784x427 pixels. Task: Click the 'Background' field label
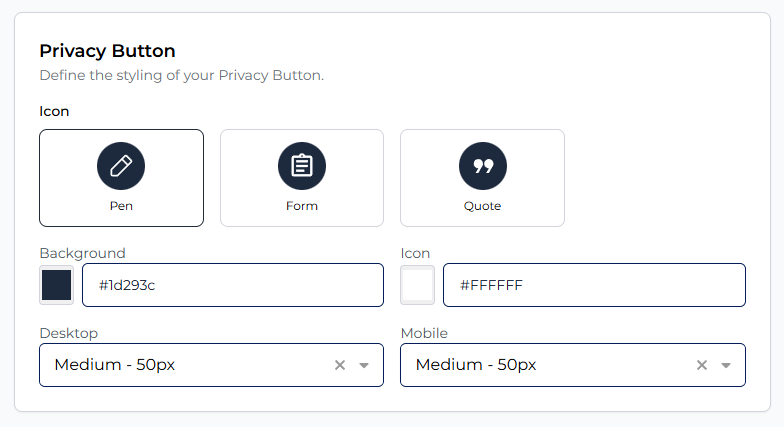point(82,253)
